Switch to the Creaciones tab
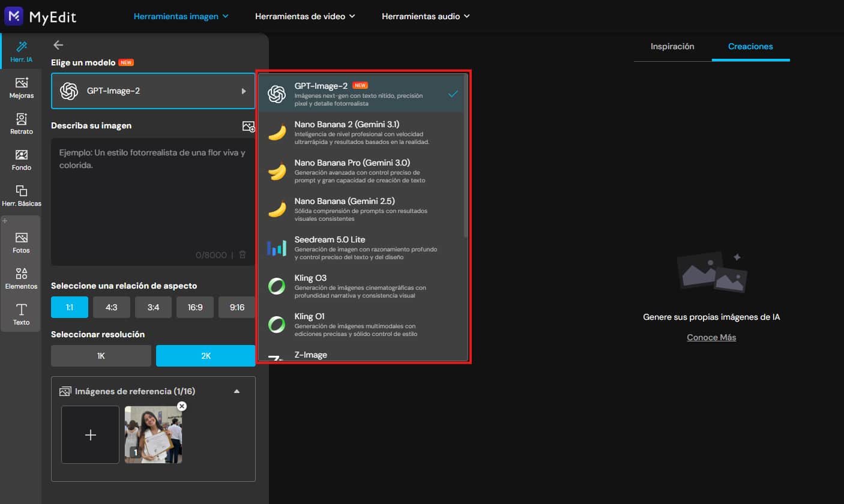The height and width of the screenshot is (504, 844). 750,46
